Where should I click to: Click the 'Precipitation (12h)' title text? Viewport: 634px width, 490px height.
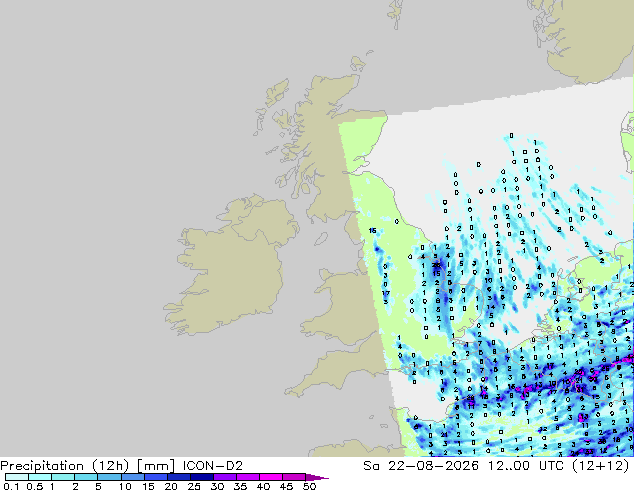click(65, 466)
